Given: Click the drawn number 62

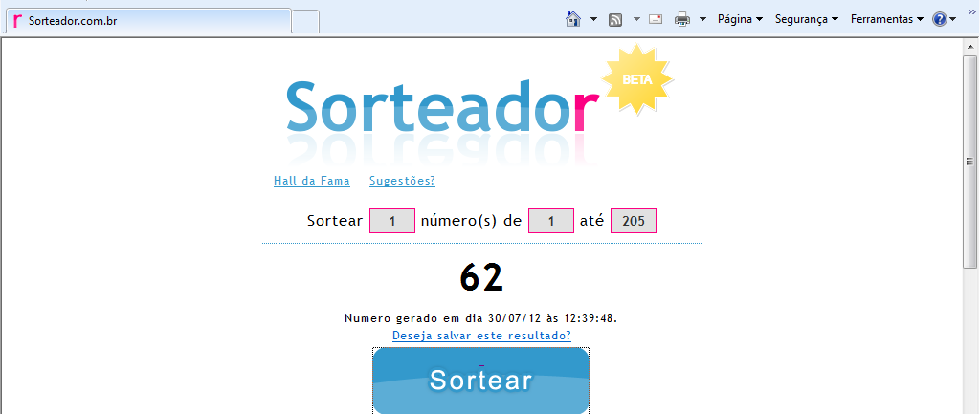Looking at the screenshot, I should [x=481, y=277].
